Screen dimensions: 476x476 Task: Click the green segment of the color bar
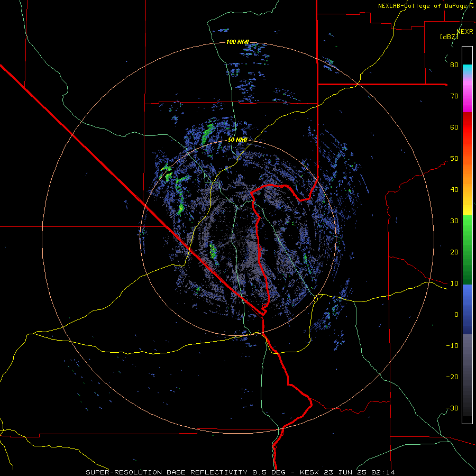click(x=467, y=250)
